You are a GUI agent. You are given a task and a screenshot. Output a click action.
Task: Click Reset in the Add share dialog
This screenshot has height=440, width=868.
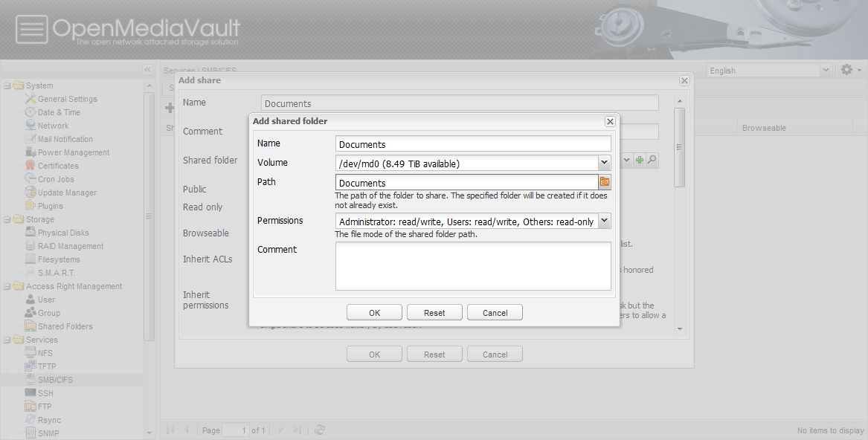tap(434, 355)
